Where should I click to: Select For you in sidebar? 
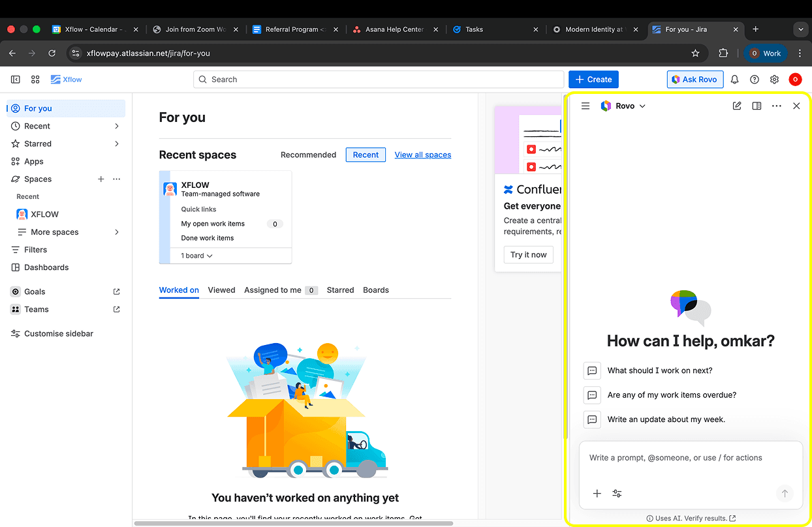[x=66, y=108]
